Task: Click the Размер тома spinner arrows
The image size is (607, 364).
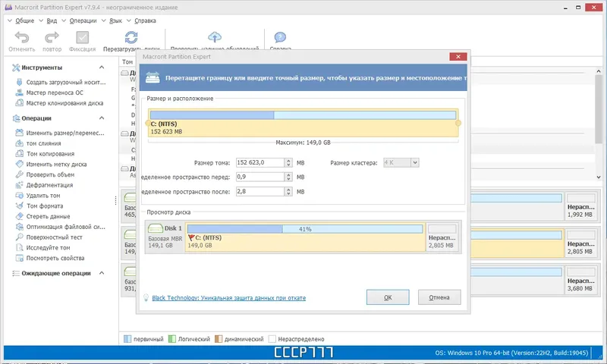Action: click(288, 162)
